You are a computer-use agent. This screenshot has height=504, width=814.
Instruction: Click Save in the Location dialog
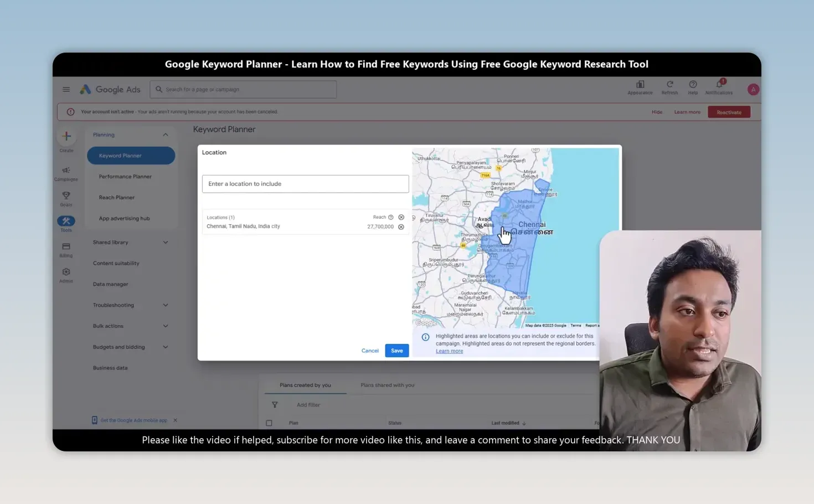point(397,351)
